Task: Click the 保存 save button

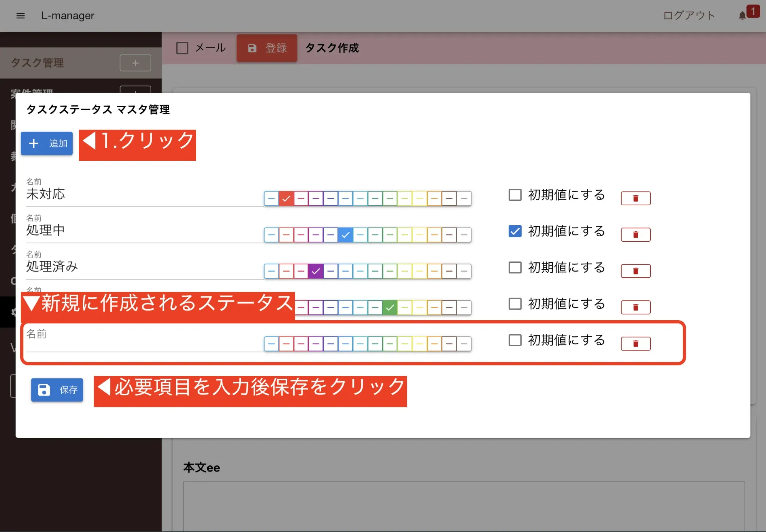Action: [57, 390]
